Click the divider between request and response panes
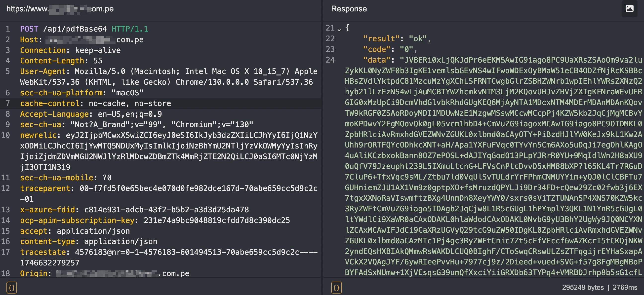Image resolution: width=644 pixels, height=295 pixels. pos(322,147)
